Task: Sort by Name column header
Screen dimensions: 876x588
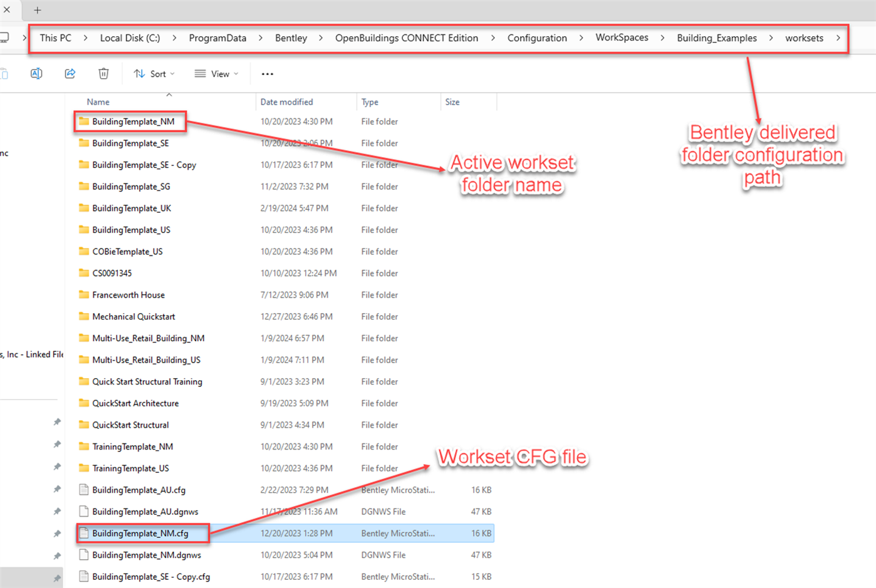Action: point(98,102)
